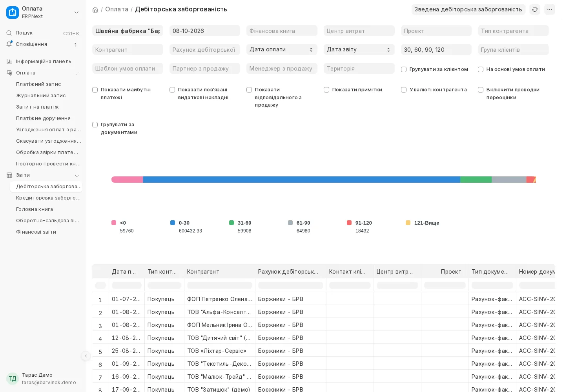Collapse the Оплата sidebar section chevron
The width and height of the screenshot is (565, 392).
coord(77,73)
